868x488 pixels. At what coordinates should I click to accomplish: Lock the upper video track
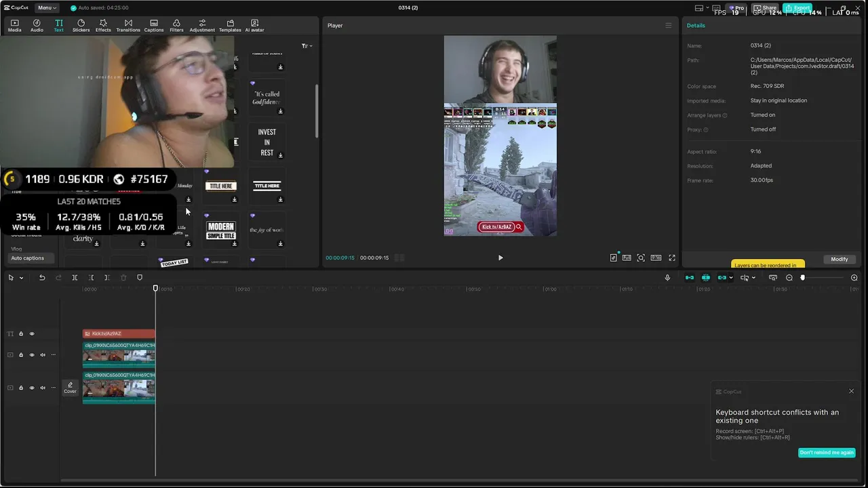point(21,354)
